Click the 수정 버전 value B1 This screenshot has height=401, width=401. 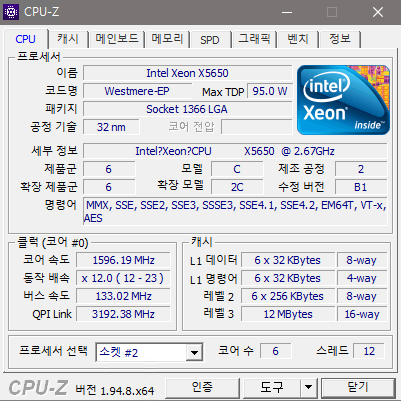[361, 187]
